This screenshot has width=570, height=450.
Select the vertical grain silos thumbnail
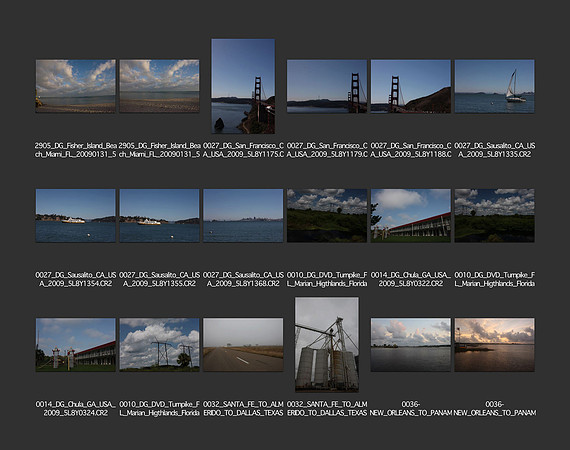(x=327, y=345)
